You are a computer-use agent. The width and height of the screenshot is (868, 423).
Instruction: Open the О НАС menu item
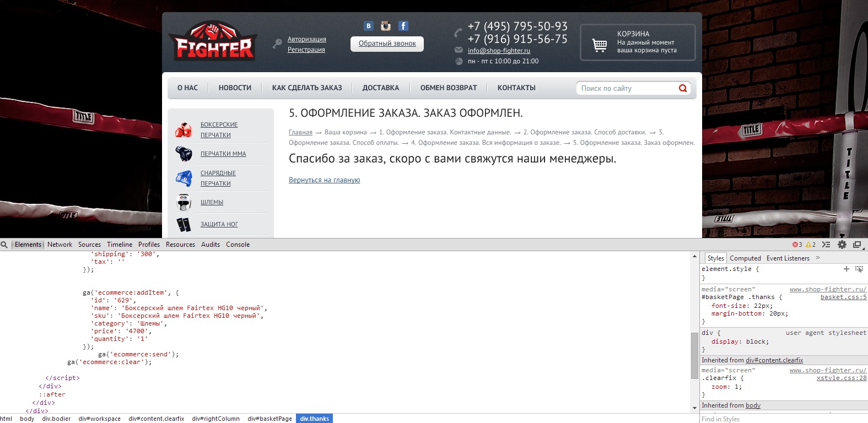[187, 88]
